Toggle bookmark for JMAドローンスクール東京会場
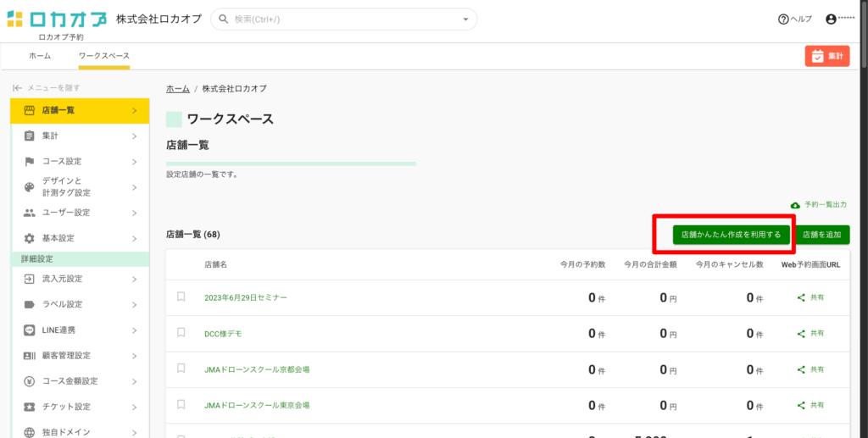The width and height of the screenshot is (868, 438). [x=181, y=405]
